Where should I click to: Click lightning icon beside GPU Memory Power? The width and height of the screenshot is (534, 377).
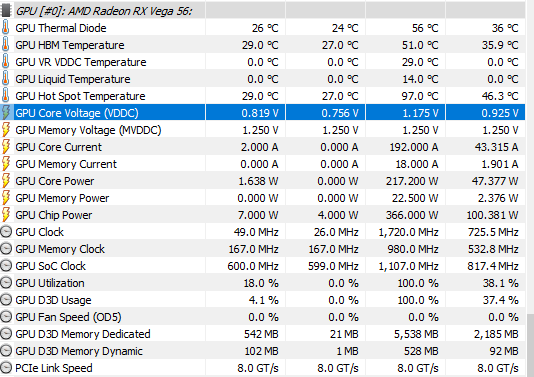[x=6, y=198]
